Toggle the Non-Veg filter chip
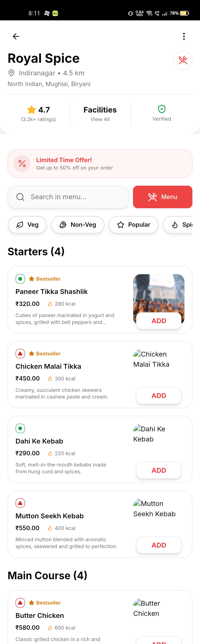Screen dimensions: 200x644 click(x=77, y=225)
